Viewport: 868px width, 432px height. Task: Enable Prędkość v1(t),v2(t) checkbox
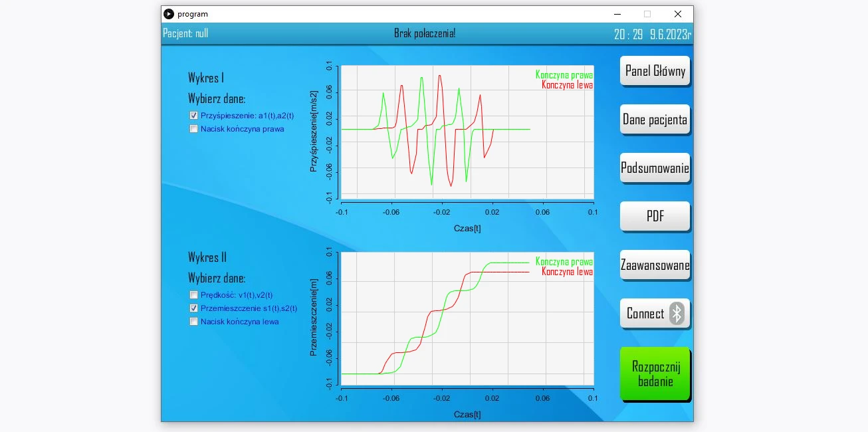pos(194,295)
